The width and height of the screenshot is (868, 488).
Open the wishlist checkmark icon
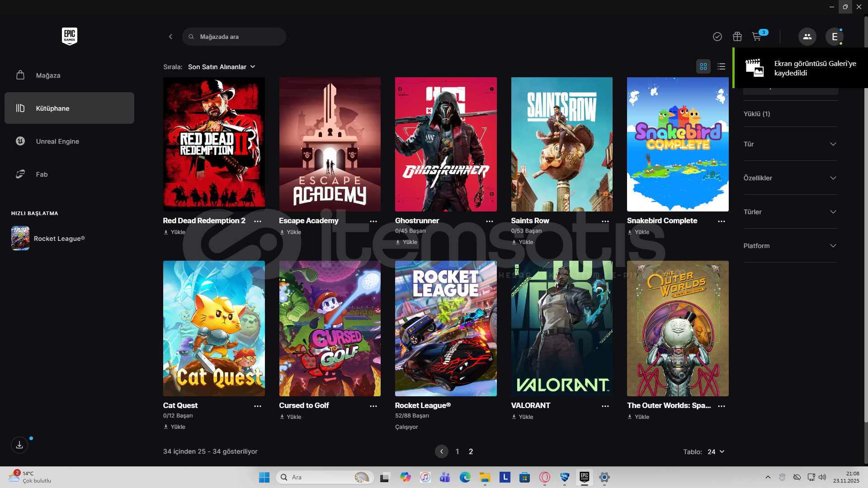click(717, 37)
